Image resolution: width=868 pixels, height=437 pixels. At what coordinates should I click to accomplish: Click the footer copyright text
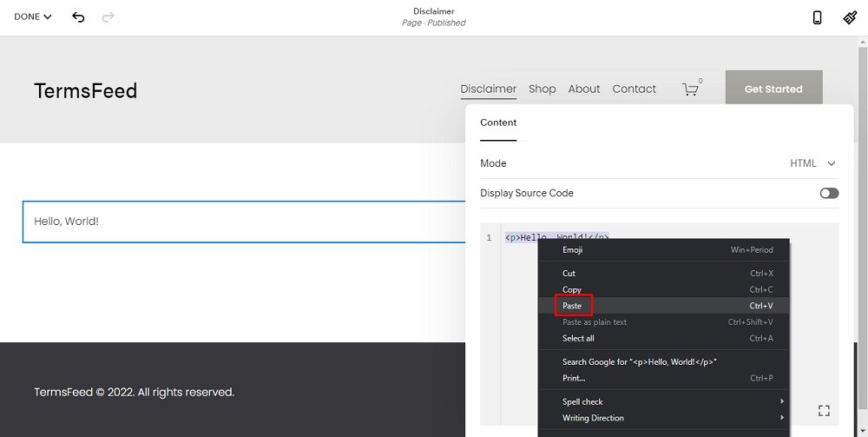point(134,392)
